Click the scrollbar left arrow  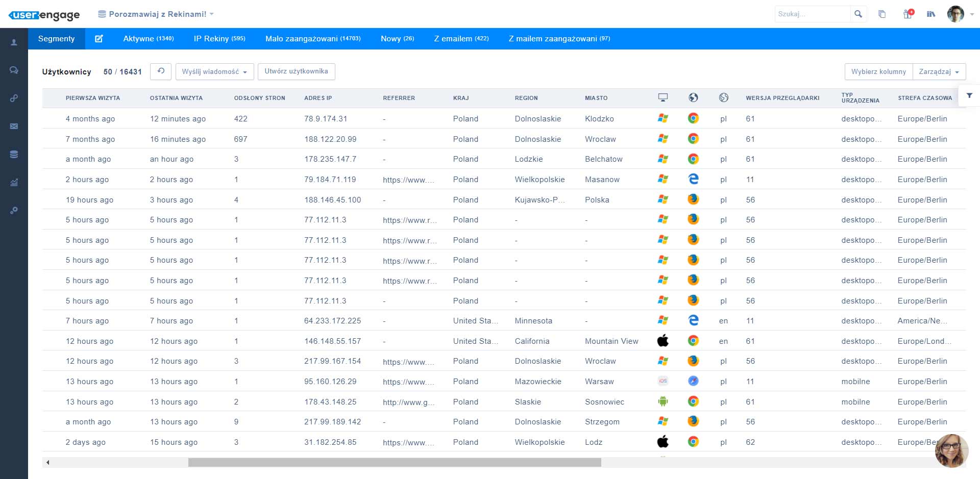[48, 463]
